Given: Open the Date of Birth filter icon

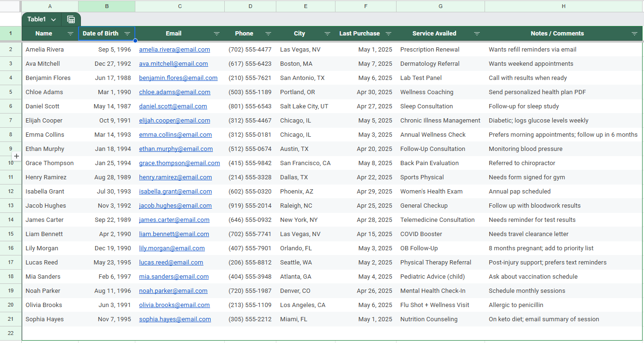Looking at the screenshot, I should [x=127, y=34].
